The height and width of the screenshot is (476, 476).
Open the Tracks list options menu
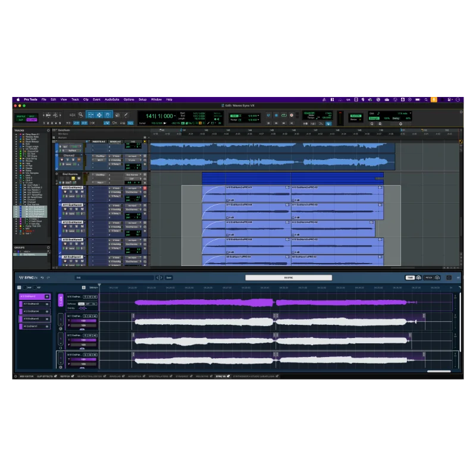pos(48,130)
